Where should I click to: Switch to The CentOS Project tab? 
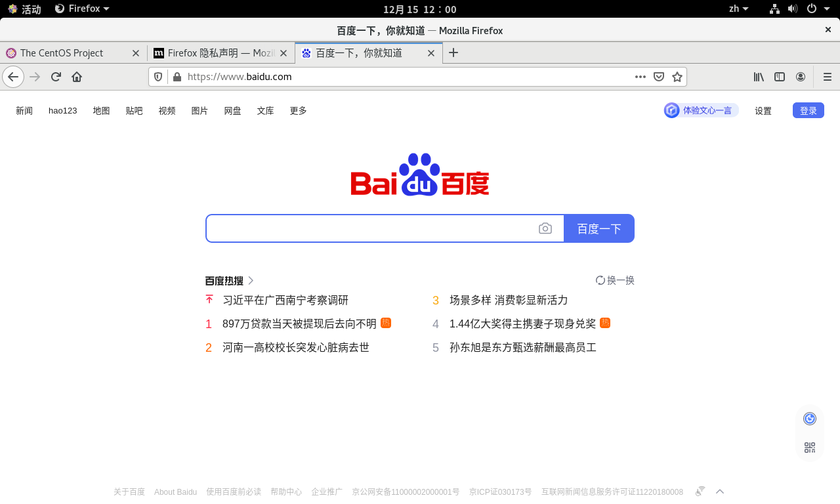tap(73, 53)
